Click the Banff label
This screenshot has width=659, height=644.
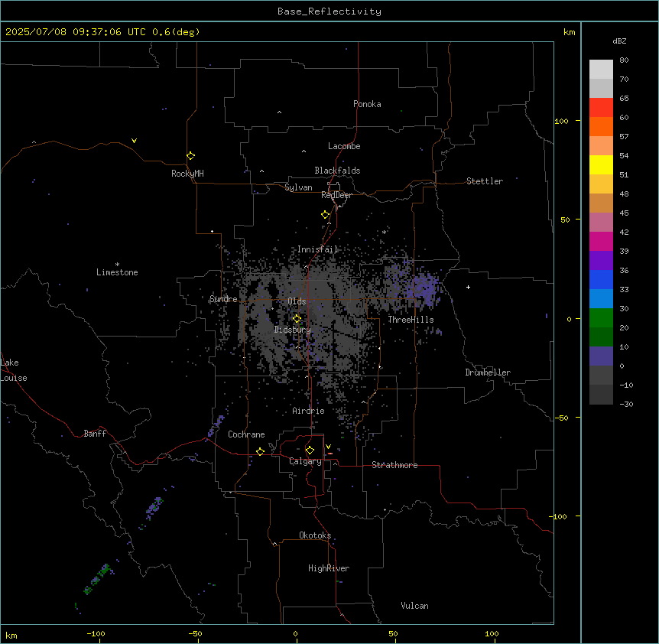pos(95,434)
